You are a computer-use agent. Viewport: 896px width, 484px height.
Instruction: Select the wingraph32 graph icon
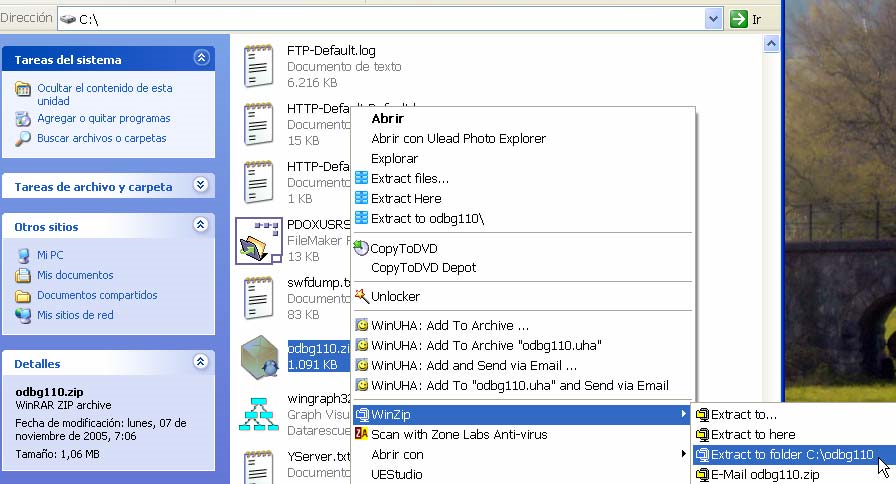258,414
